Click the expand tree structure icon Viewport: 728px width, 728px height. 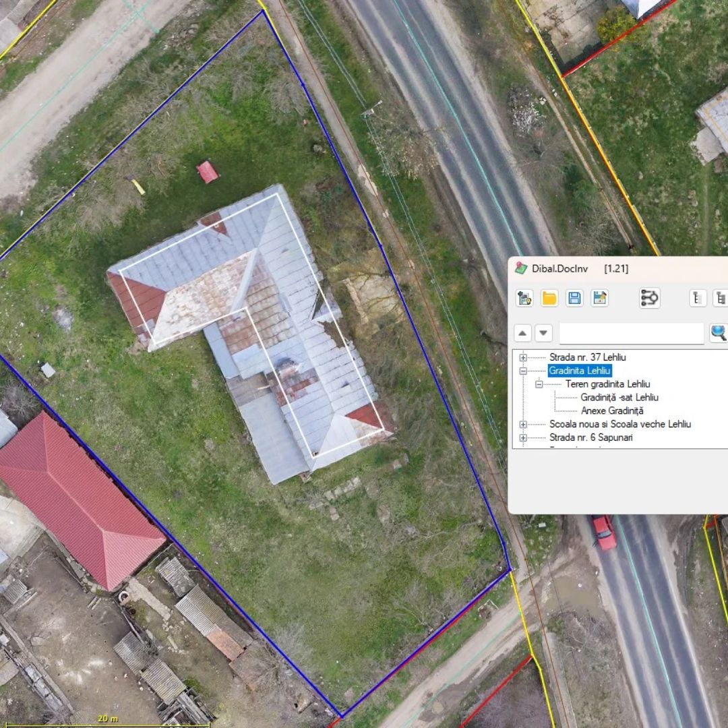721,298
